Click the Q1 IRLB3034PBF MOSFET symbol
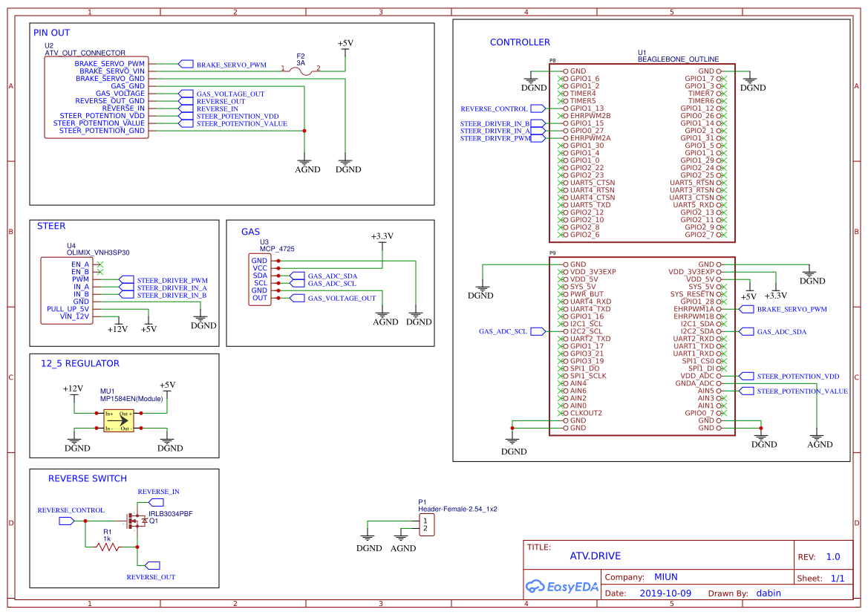Image resolution: width=868 pixels, height=615 pixels. [x=134, y=521]
